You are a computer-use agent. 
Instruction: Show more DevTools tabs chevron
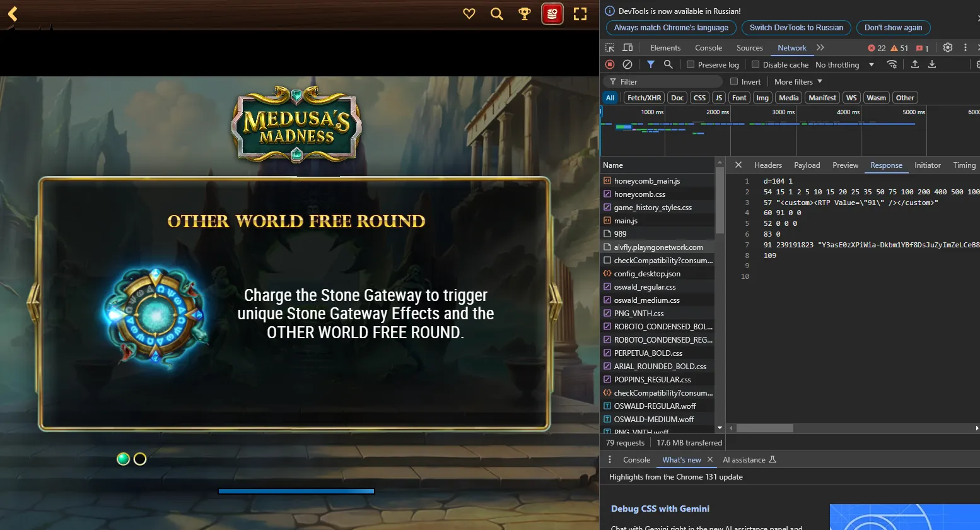point(820,47)
